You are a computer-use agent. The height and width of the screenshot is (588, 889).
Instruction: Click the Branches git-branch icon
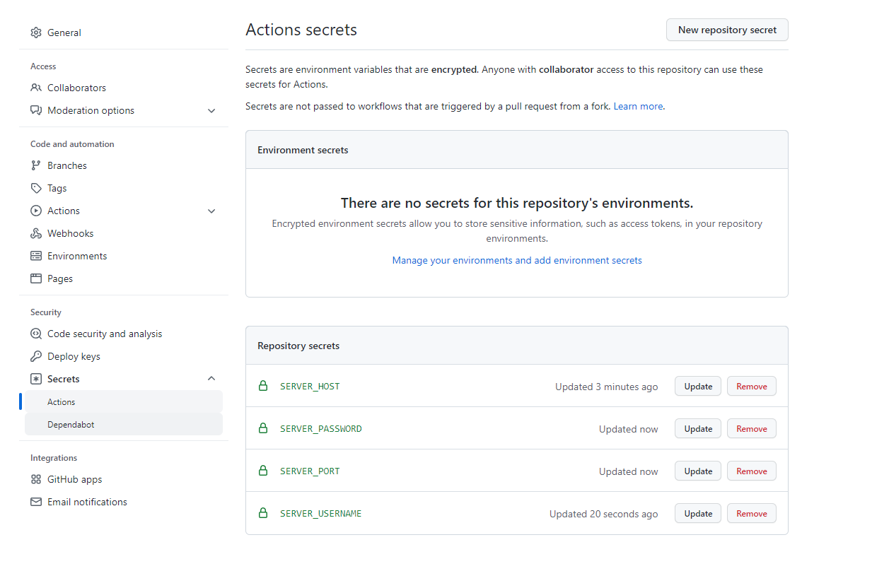pos(36,165)
